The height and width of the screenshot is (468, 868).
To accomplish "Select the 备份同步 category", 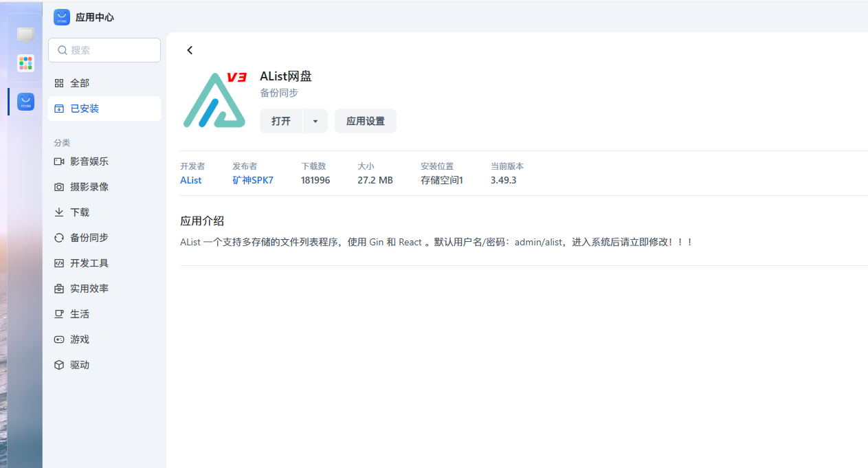I will (104, 238).
